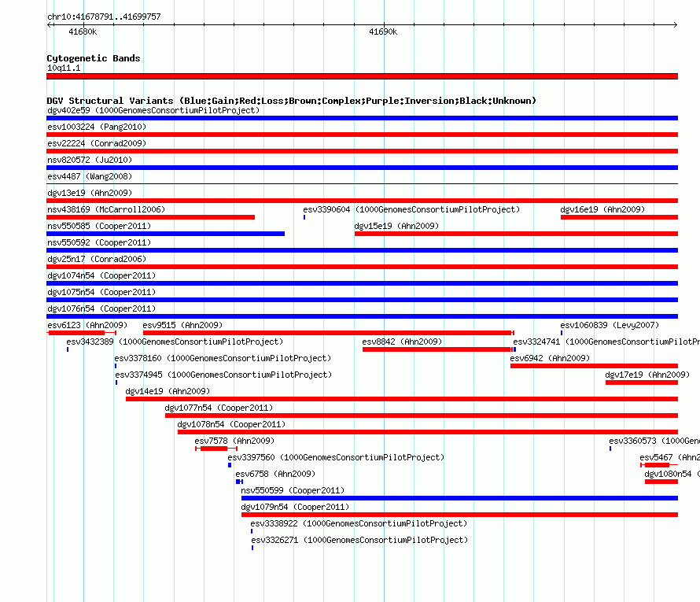Click the esv3338922 variant label
This screenshot has height=602, width=700.
(x=359, y=523)
